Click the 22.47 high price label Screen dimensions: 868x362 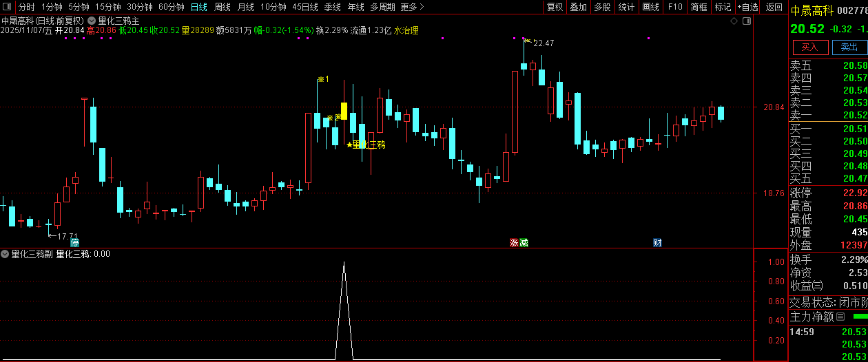point(544,43)
